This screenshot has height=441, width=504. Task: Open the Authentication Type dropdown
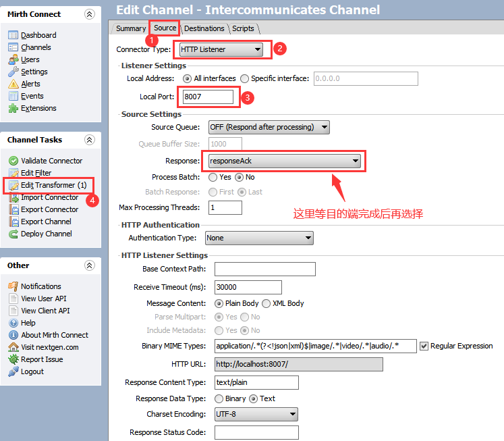pos(259,238)
